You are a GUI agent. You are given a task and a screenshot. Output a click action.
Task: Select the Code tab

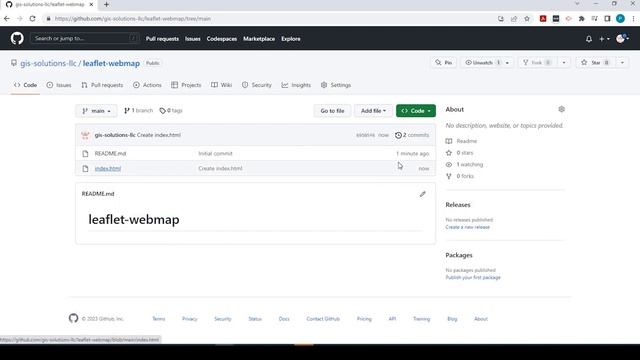coord(25,85)
